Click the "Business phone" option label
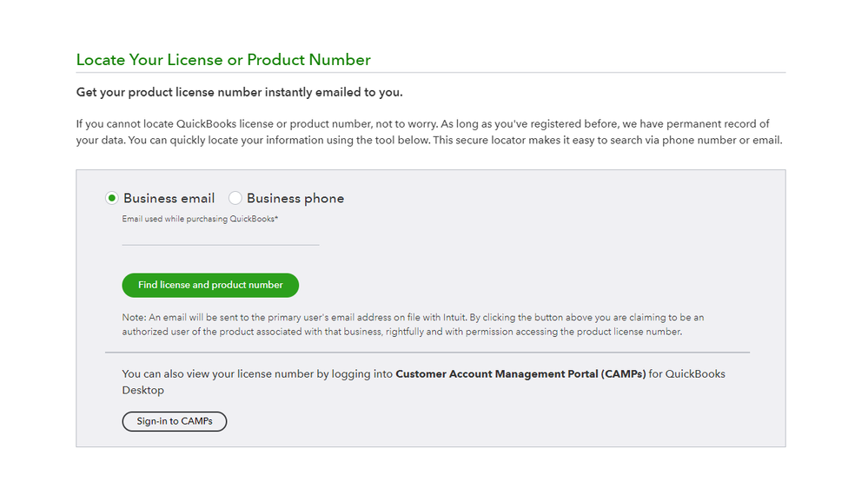This screenshot has width=868, height=488. [x=295, y=198]
